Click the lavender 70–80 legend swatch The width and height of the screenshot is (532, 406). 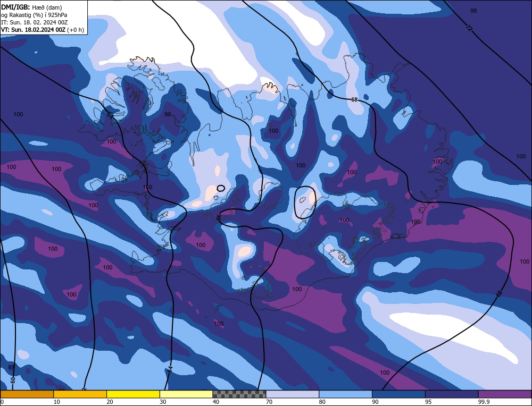point(293,394)
